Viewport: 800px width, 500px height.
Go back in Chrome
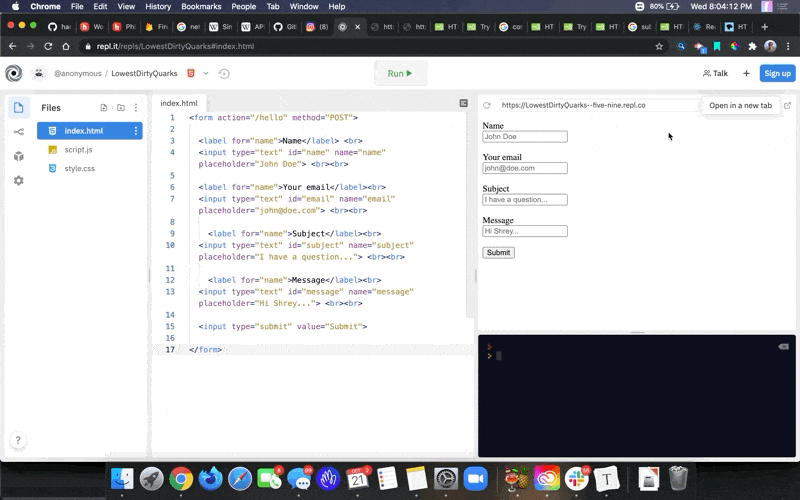click(13, 46)
